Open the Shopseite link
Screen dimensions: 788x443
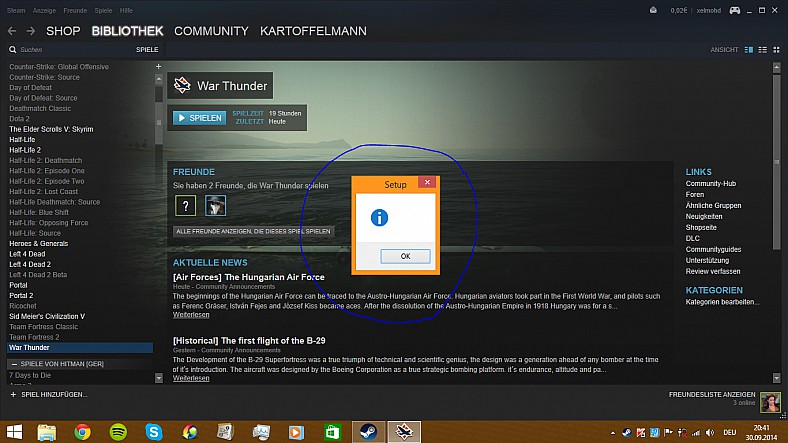[701, 228]
